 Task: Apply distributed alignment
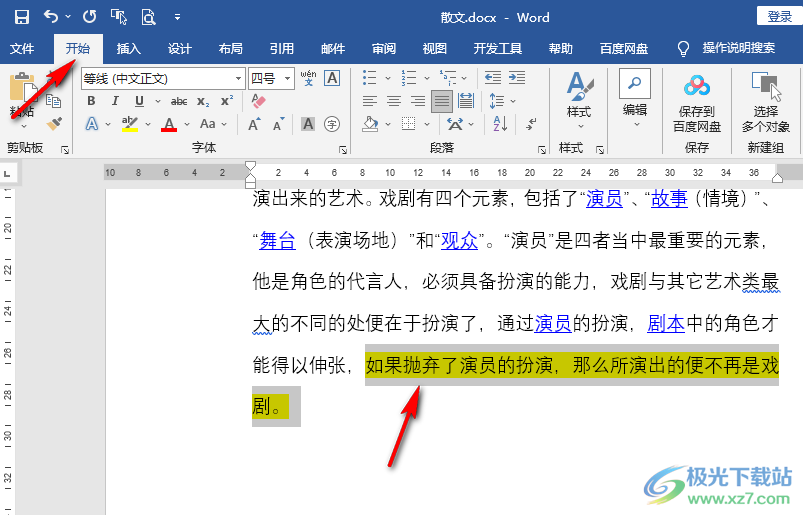pyautogui.click(x=466, y=101)
